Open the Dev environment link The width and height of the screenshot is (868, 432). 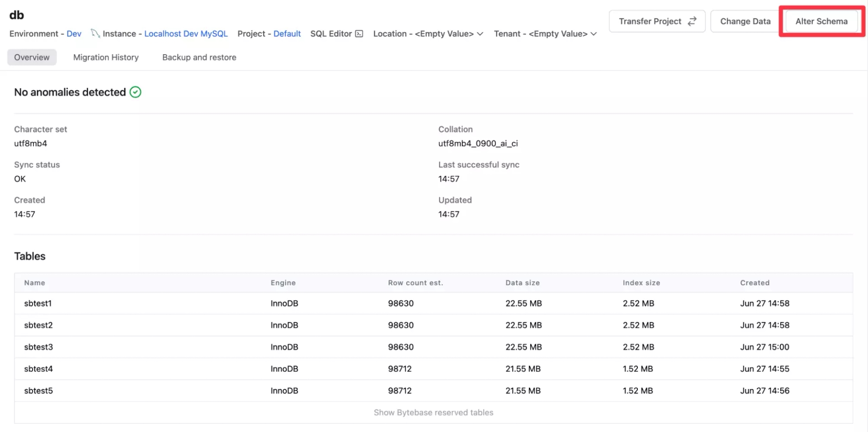[74, 34]
